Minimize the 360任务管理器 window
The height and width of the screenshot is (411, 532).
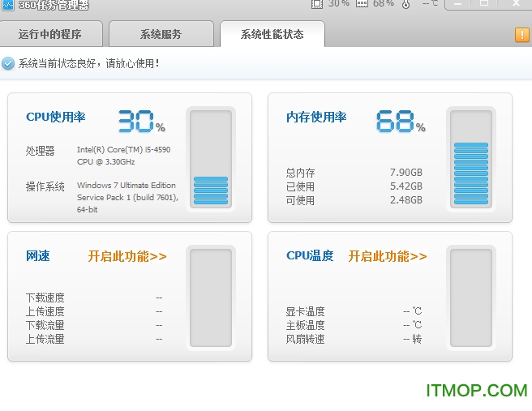[x=458, y=3]
